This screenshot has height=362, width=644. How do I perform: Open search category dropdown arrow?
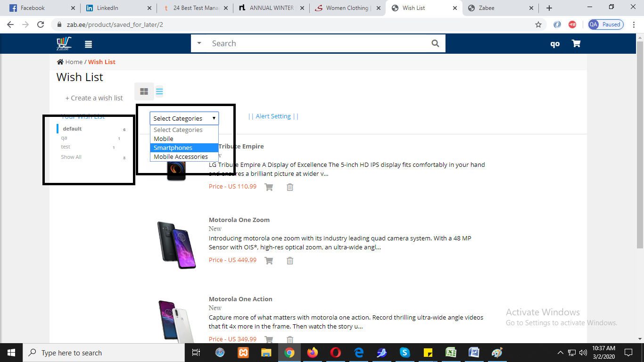click(199, 43)
